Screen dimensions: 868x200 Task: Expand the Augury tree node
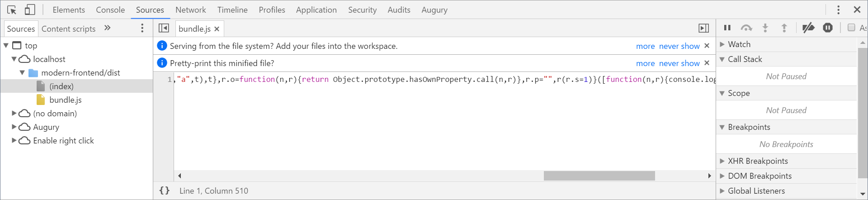[14, 127]
